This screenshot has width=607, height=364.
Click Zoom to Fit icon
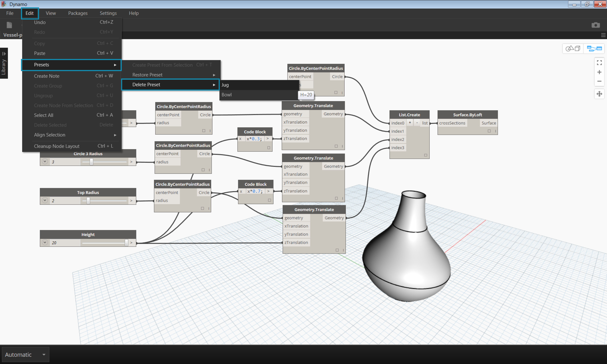pos(599,63)
